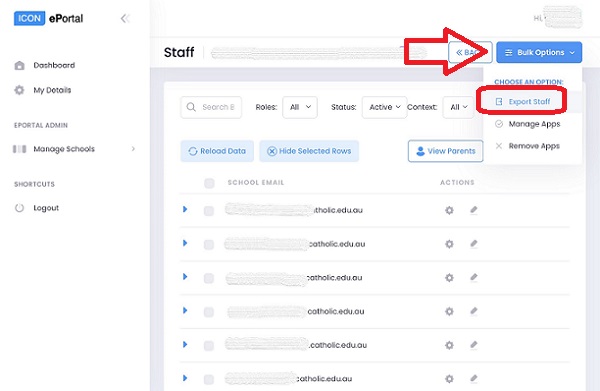600x391 pixels.
Task: Expand the fifth staff row arrow
Action: point(185,344)
